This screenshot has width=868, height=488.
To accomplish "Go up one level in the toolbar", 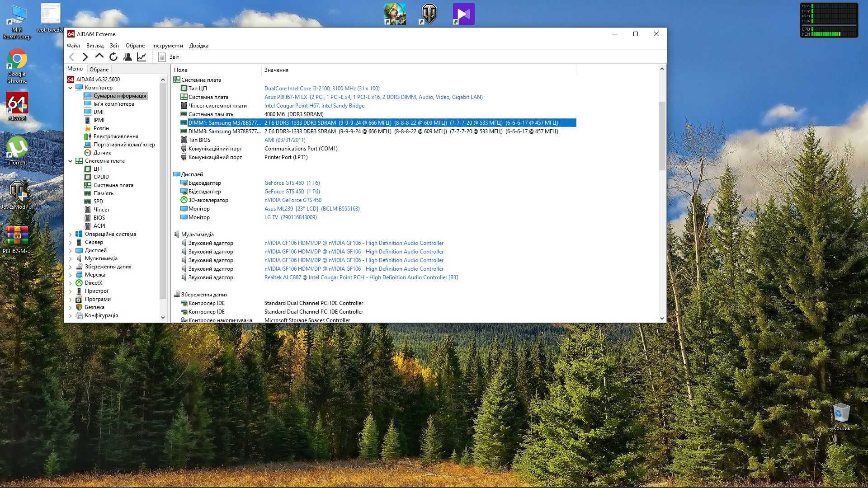I will tap(99, 56).
